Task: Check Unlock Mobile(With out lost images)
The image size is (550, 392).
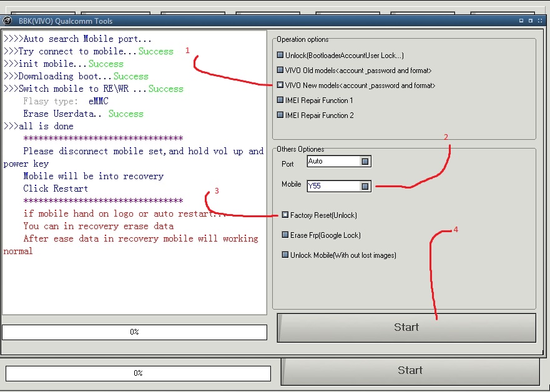Action: pyautogui.click(x=285, y=255)
